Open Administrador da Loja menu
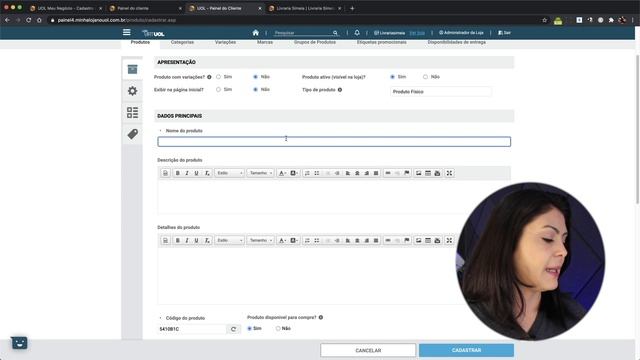 [x=461, y=33]
